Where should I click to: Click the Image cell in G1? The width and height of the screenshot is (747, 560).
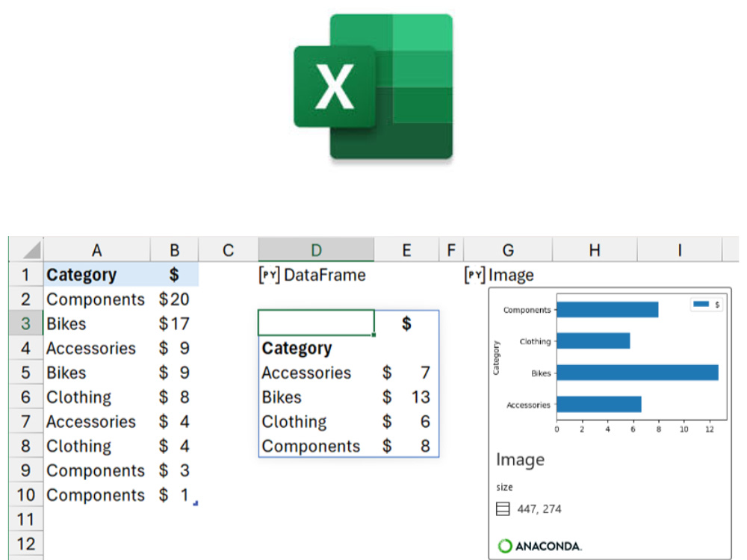pyautogui.click(x=508, y=275)
